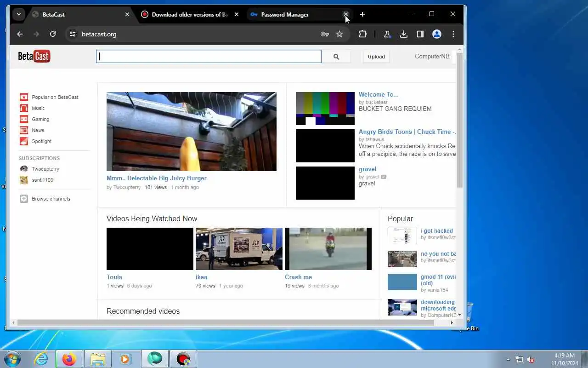
Task: Open the Chrome profile avatar
Action: (437, 34)
